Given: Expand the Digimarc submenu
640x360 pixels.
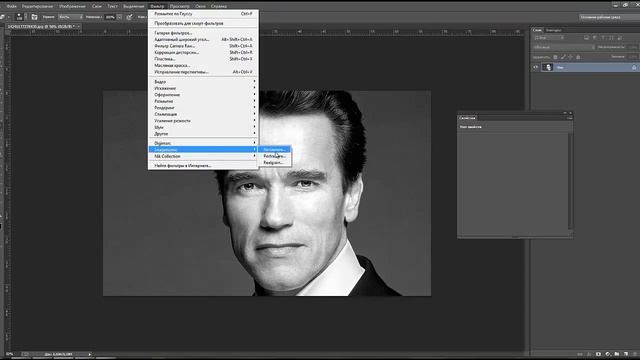Looking at the screenshot, I should click(x=203, y=143).
